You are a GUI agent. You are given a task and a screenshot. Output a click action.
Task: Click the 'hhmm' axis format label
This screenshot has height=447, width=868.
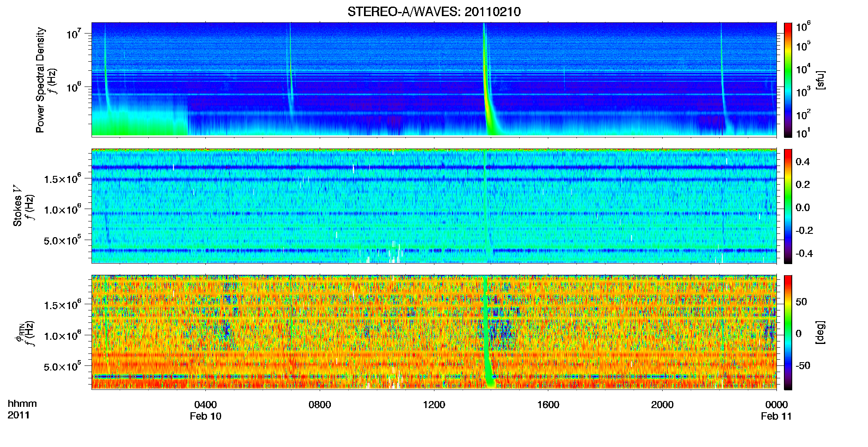(22, 404)
